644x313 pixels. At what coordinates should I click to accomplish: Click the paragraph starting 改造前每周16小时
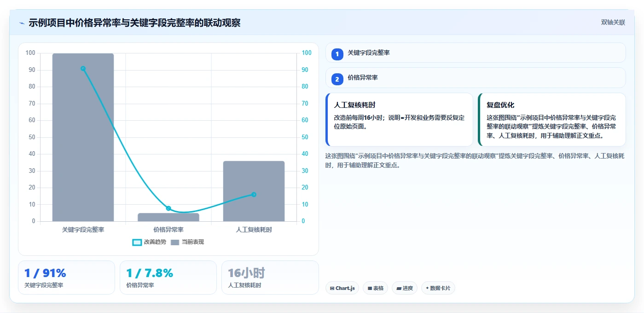point(399,122)
